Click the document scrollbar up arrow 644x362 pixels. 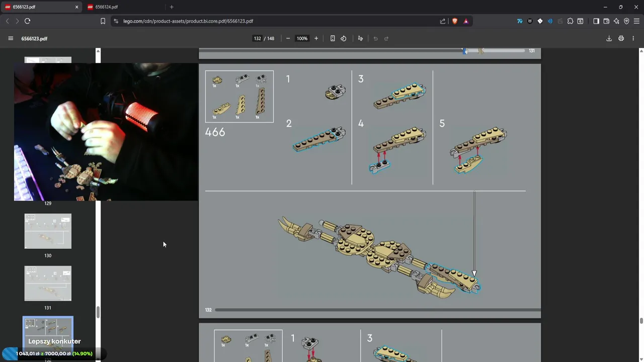pos(641,51)
